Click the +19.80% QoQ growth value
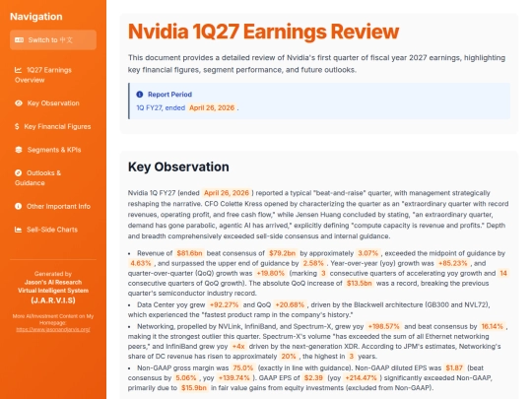The image size is (532, 399). [x=270, y=273]
